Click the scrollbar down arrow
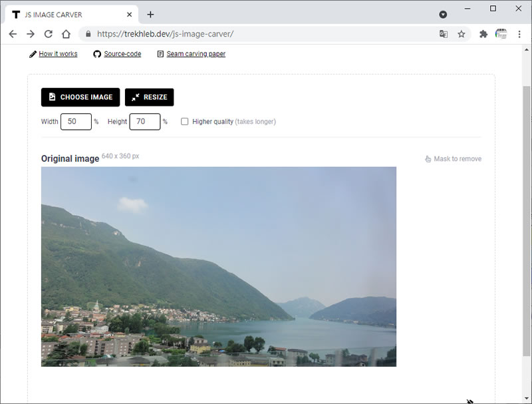The height and width of the screenshot is (404, 532). 526,398
